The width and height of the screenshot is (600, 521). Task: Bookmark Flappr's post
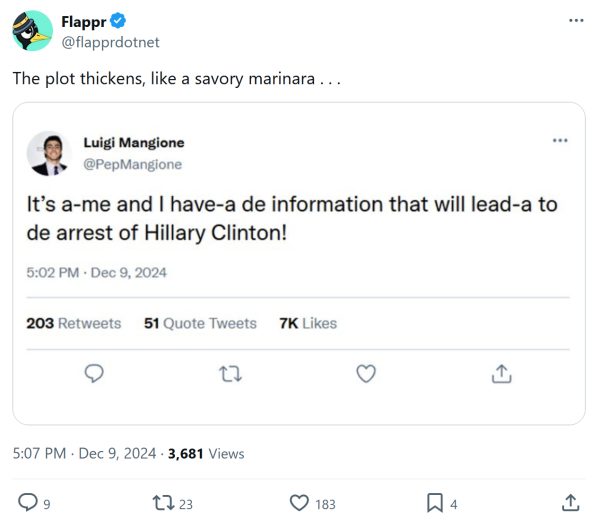click(x=435, y=502)
